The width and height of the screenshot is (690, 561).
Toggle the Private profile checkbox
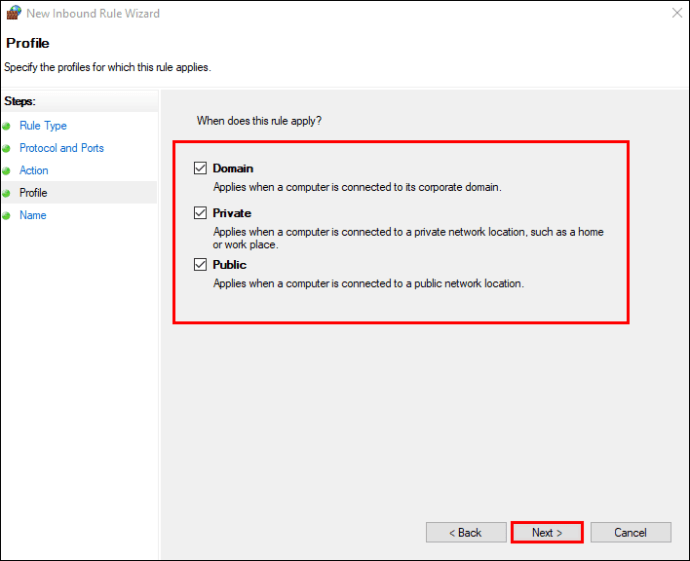click(x=201, y=213)
